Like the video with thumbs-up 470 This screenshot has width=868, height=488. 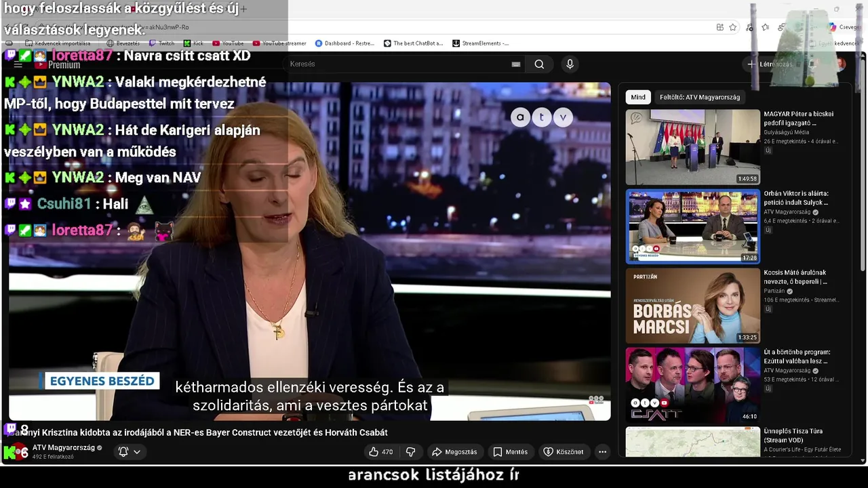coord(381,451)
